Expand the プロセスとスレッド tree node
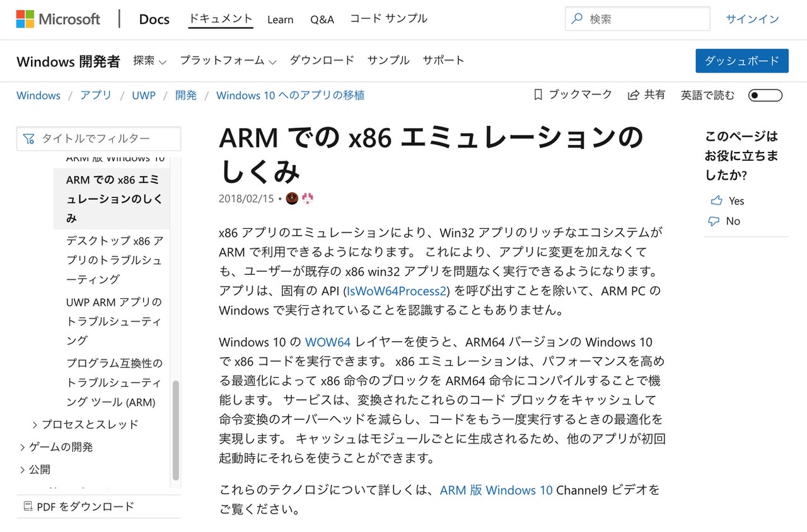 (x=35, y=424)
